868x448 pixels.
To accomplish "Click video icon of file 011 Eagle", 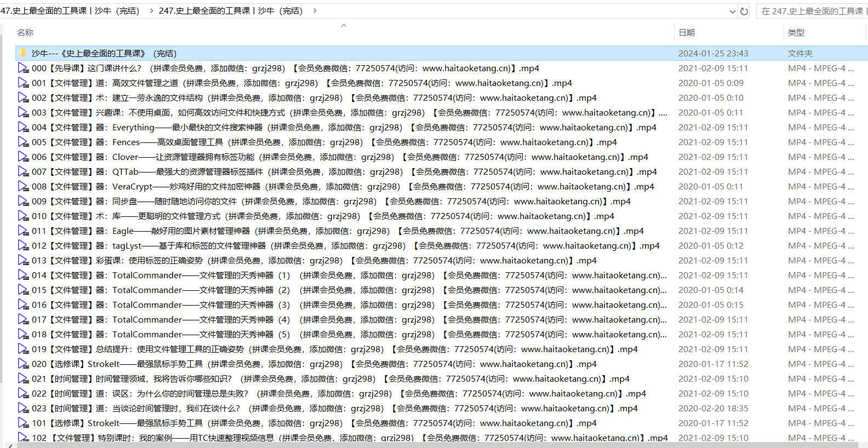I will (23, 231).
